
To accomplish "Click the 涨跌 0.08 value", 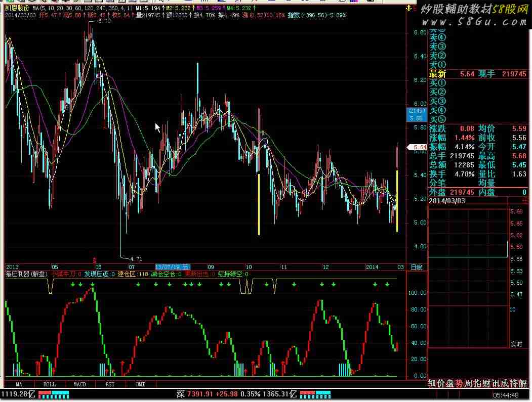I will (467, 129).
